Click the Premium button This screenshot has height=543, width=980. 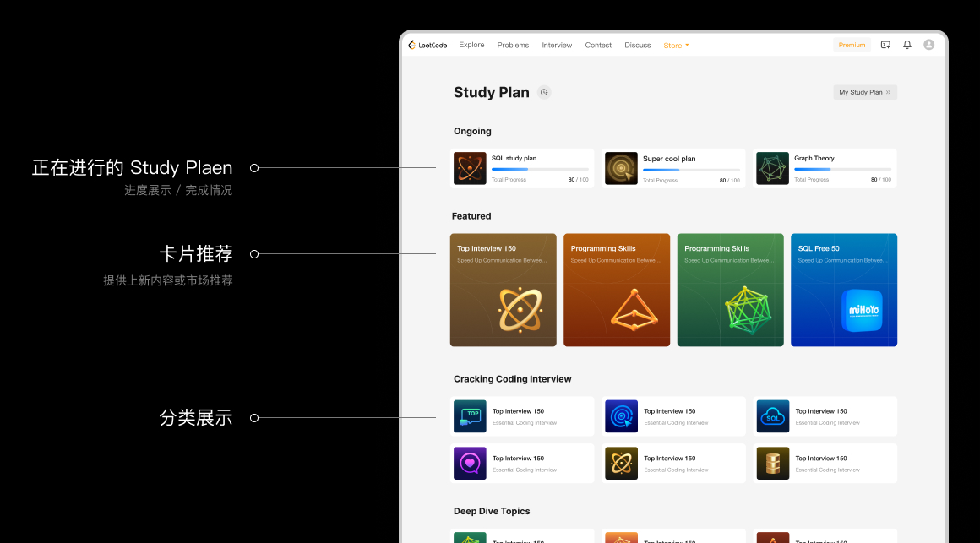tap(852, 46)
